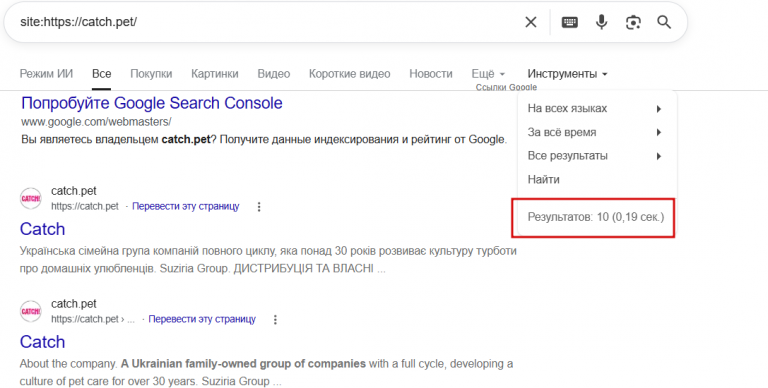Select the Все tab
This screenshot has height=388, width=768.
pos(101,74)
